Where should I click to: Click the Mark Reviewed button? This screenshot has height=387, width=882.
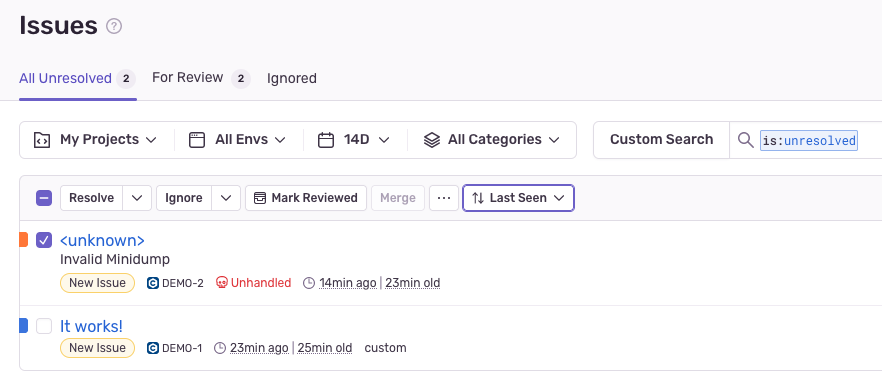(x=306, y=198)
